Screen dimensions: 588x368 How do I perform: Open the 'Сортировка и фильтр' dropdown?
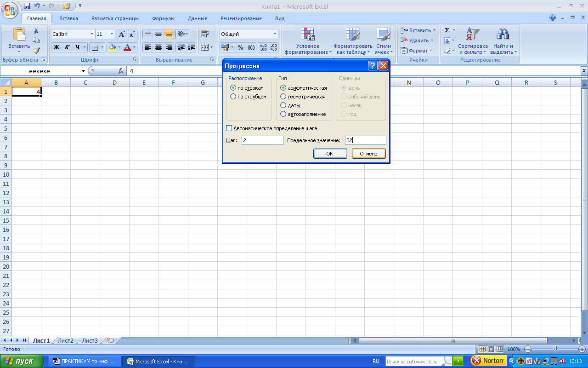click(473, 40)
